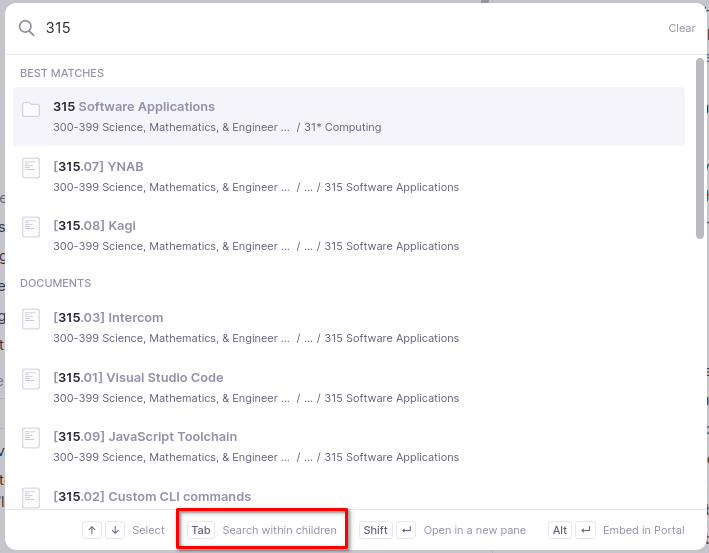This screenshot has width=709, height=553.
Task: Click the document icon beside Intercom
Action: coord(31,320)
